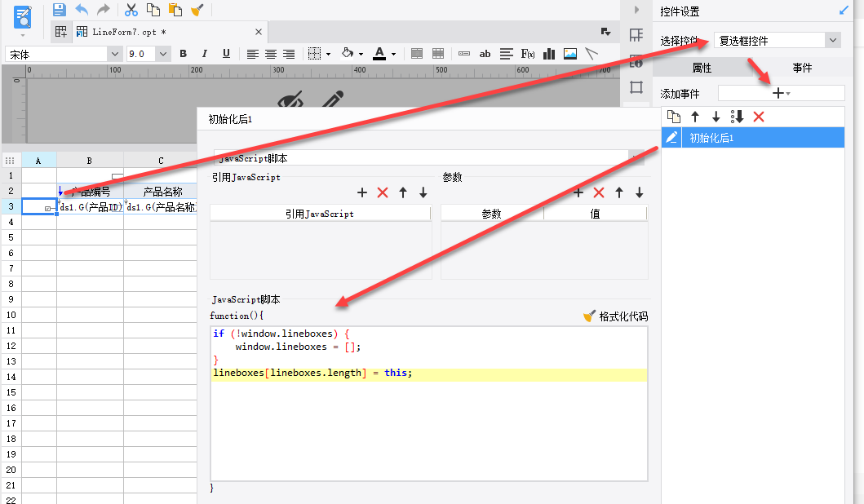
Task: Close the LineForm7.cpt tab
Action: (259, 32)
